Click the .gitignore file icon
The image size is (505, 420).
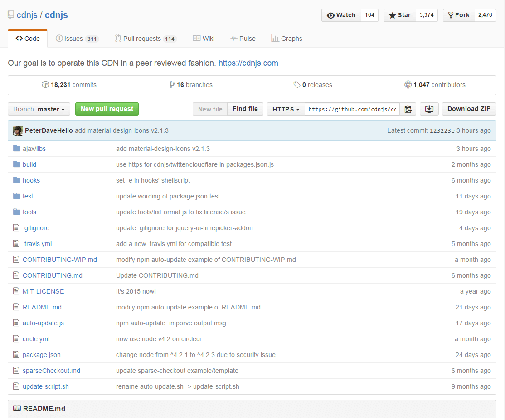coord(16,228)
